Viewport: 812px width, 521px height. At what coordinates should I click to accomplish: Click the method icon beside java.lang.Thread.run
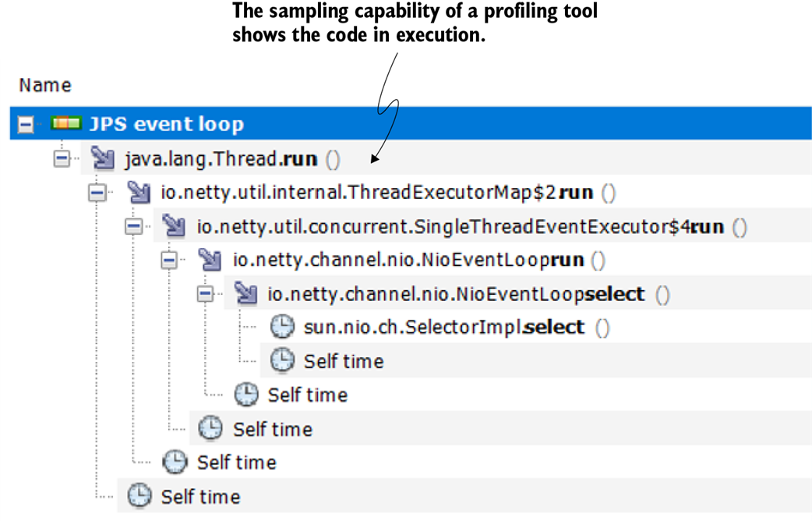(102, 159)
